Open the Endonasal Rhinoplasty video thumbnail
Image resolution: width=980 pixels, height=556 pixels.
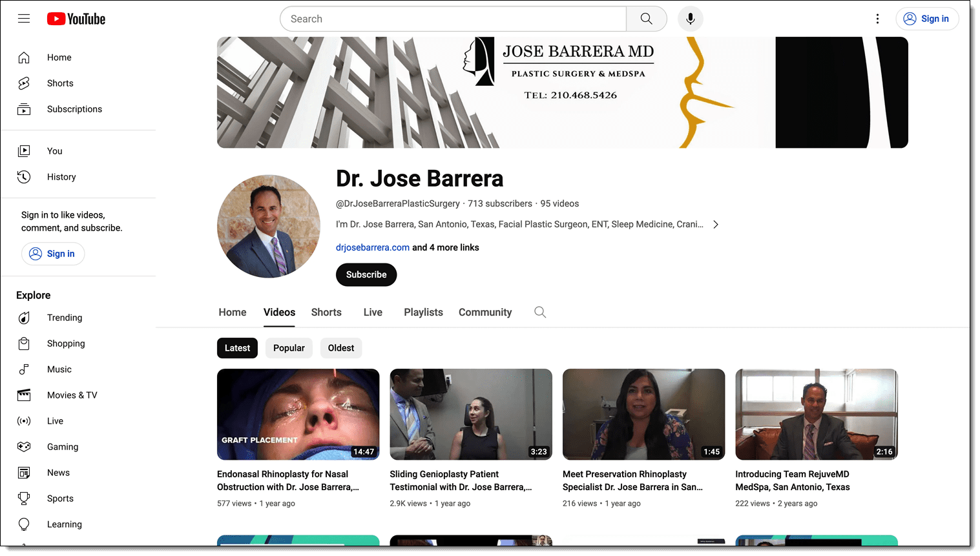[x=298, y=414]
